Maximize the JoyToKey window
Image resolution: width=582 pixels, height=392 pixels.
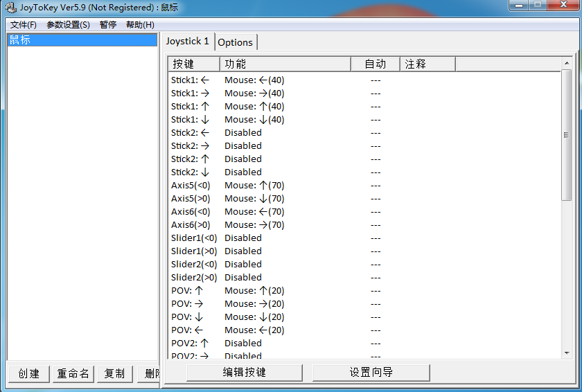[538, 5]
